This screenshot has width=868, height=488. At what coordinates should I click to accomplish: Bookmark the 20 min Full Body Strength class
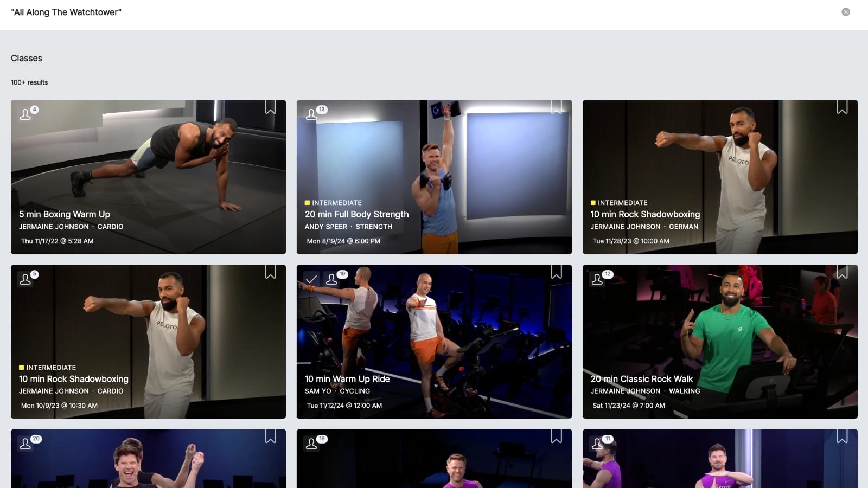coord(556,107)
